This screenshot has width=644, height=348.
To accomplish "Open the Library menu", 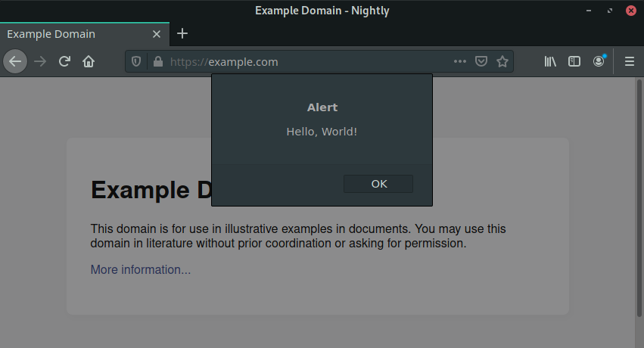I will tap(550, 62).
